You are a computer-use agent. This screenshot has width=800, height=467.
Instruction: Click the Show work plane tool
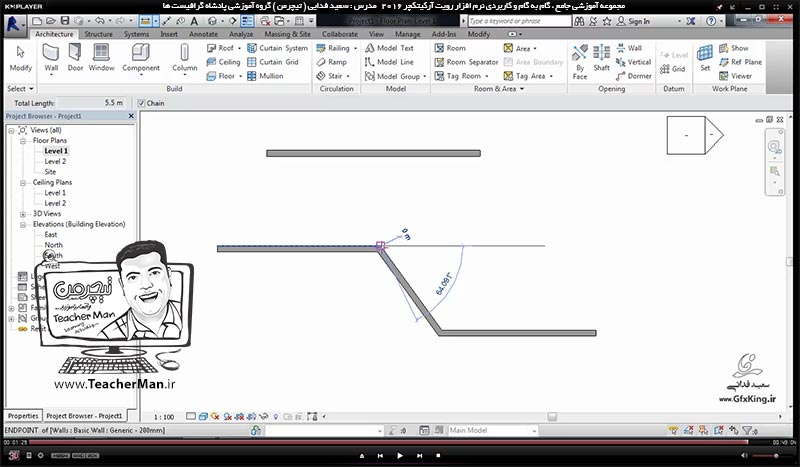point(733,48)
